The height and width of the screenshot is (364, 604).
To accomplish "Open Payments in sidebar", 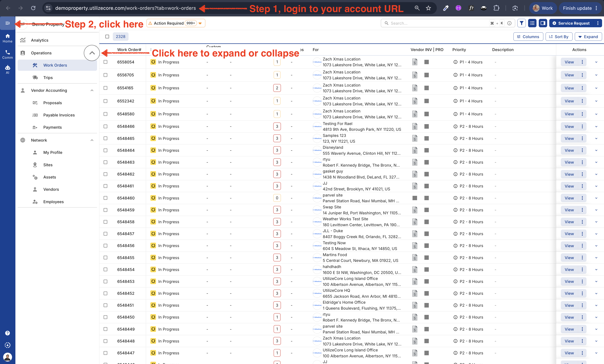I will tap(57, 127).
